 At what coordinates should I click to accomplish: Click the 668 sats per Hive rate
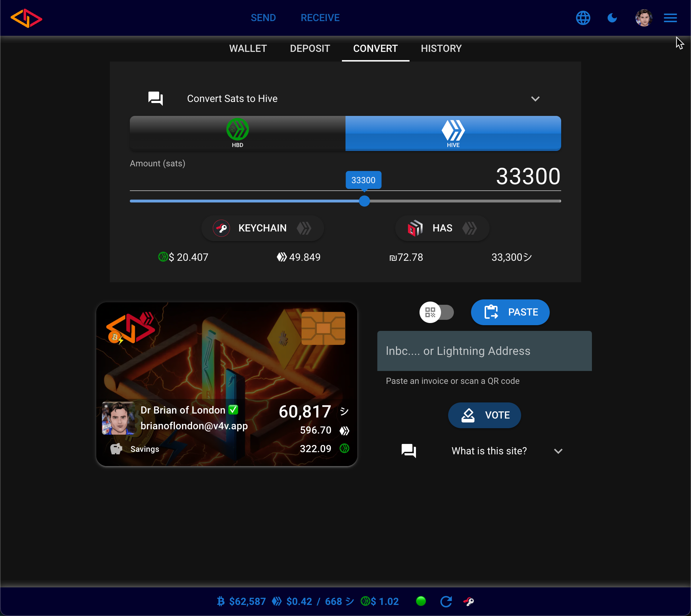pyautogui.click(x=339, y=602)
